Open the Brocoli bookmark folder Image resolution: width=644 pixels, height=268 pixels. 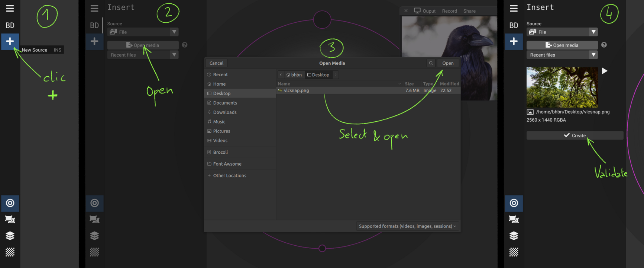coord(240,152)
